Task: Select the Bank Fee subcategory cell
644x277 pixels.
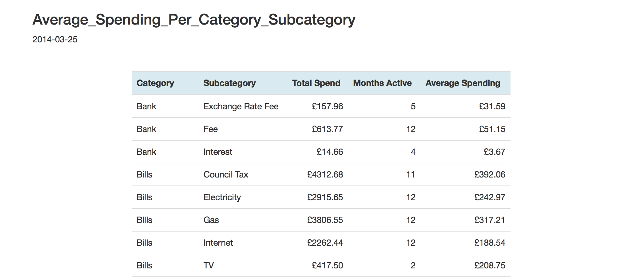Action: point(211,129)
